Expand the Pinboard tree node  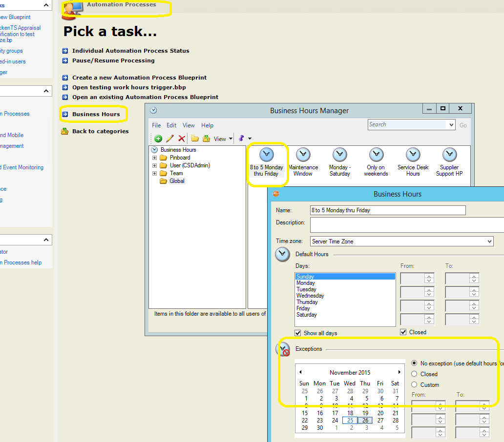[155, 158]
